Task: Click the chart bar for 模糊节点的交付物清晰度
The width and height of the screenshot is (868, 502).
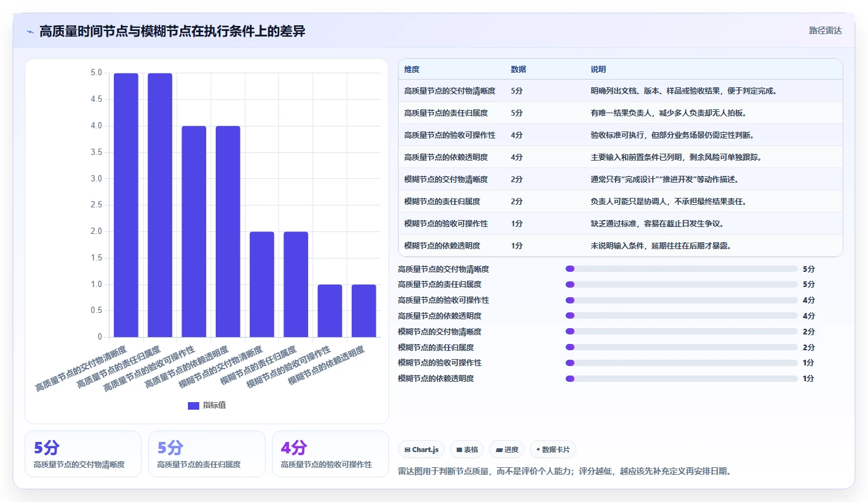Action: (262, 285)
